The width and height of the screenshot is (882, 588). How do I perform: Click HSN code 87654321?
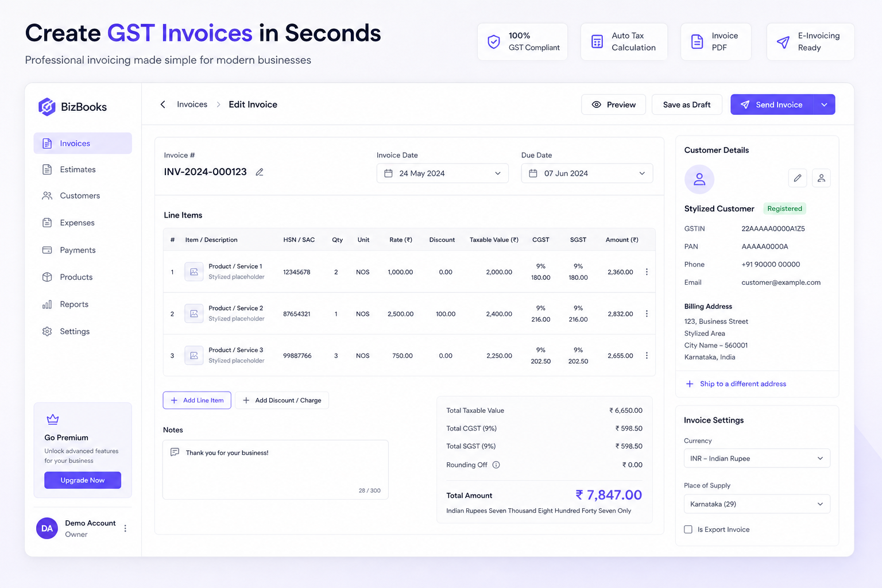pos(297,314)
